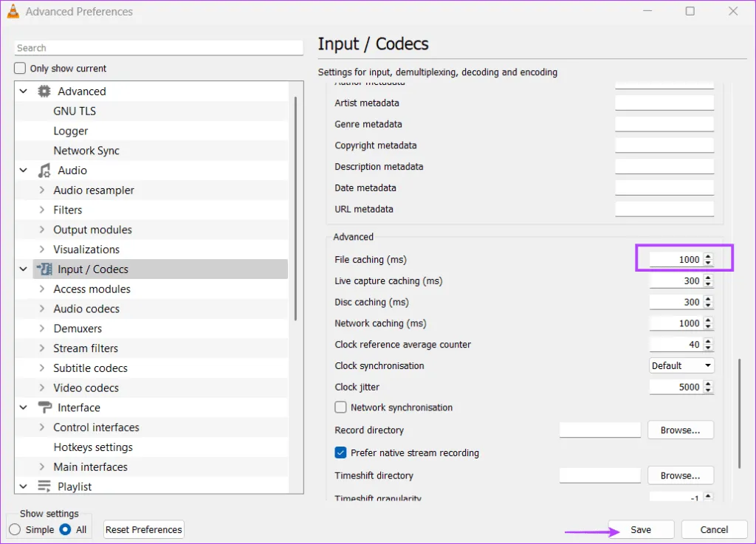The width and height of the screenshot is (756, 544).
Task: Click the preferences Search field
Action: [159, 48]
